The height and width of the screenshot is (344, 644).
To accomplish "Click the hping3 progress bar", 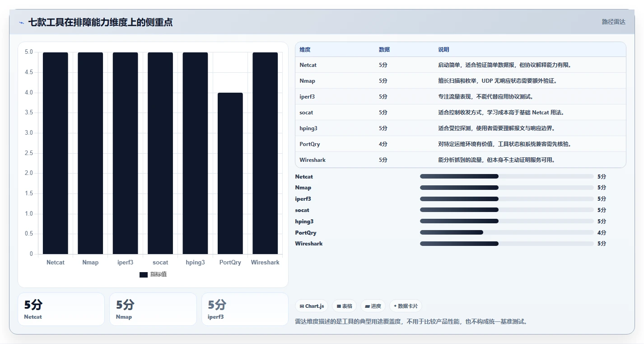I will 507,221.
